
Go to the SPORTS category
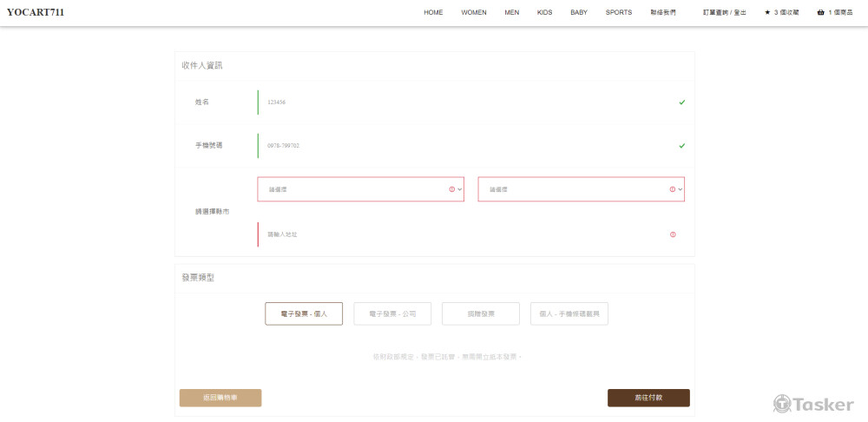(619, 13)
